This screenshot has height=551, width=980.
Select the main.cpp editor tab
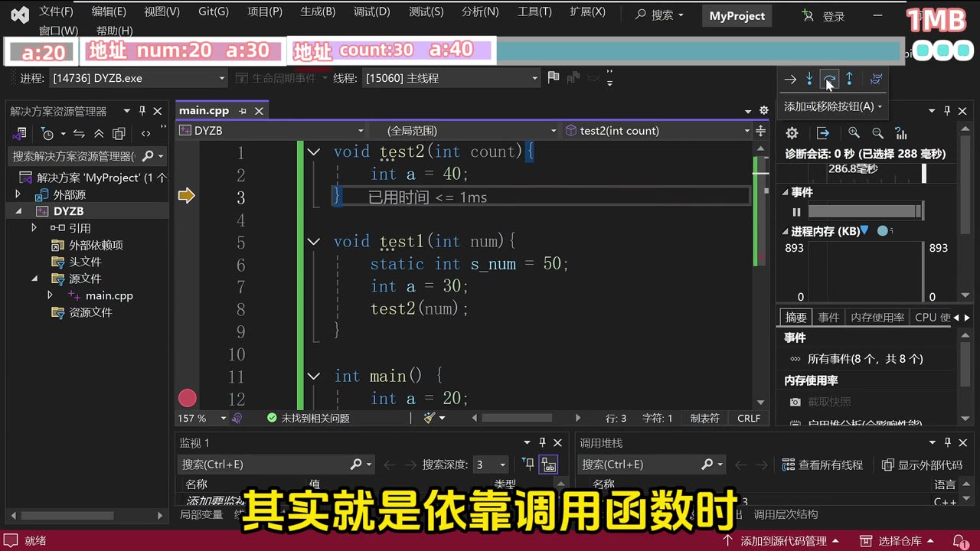pos(204,111)
